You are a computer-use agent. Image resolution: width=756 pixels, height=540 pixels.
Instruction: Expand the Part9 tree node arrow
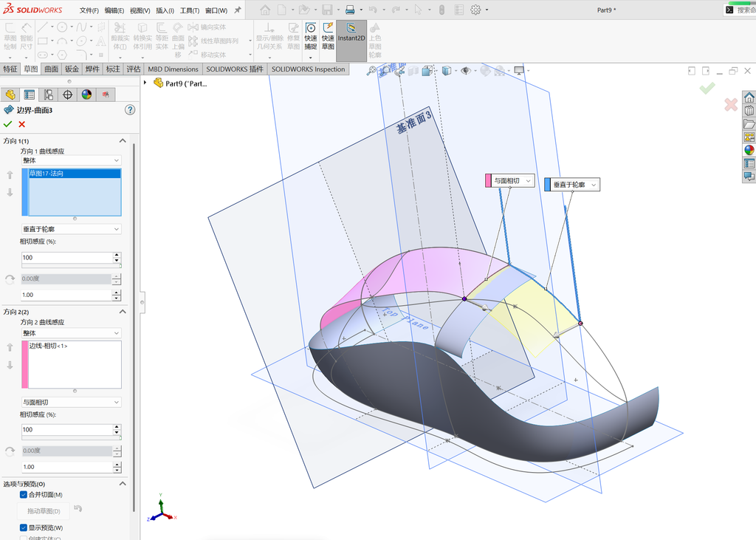[x=145, y=83]
